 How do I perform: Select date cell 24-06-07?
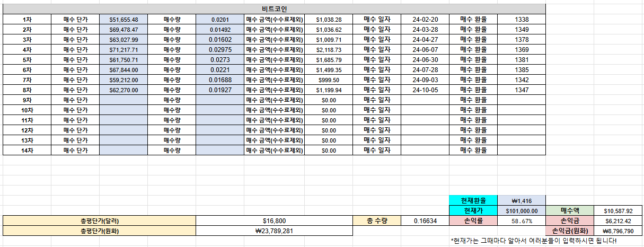[425, 50]
